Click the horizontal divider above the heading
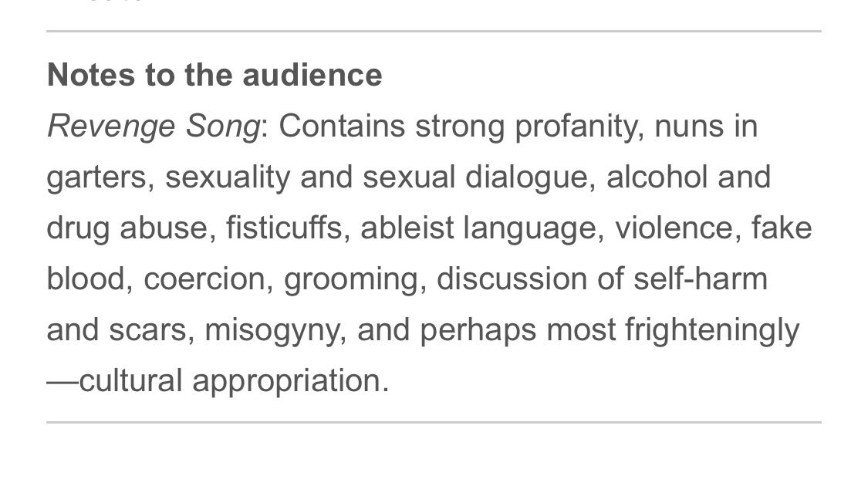The width and height of the screenshot is (868, 493). click(434, 32)
